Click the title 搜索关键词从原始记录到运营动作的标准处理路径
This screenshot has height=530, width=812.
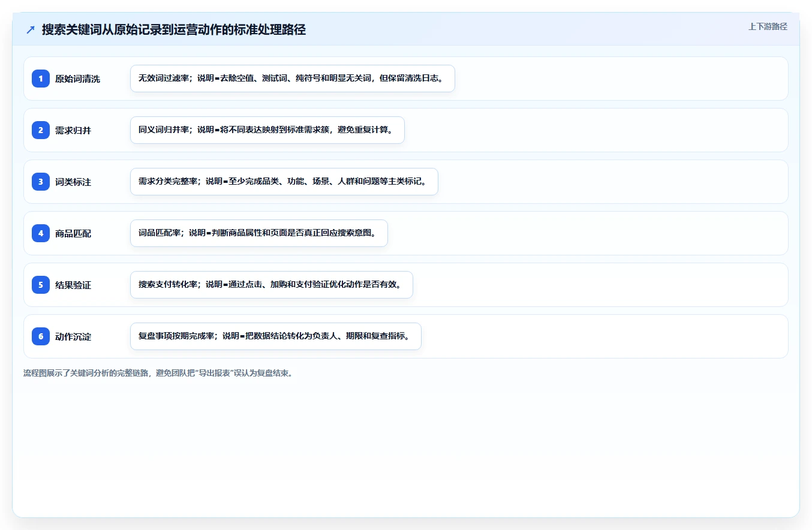tap(174, 29)
